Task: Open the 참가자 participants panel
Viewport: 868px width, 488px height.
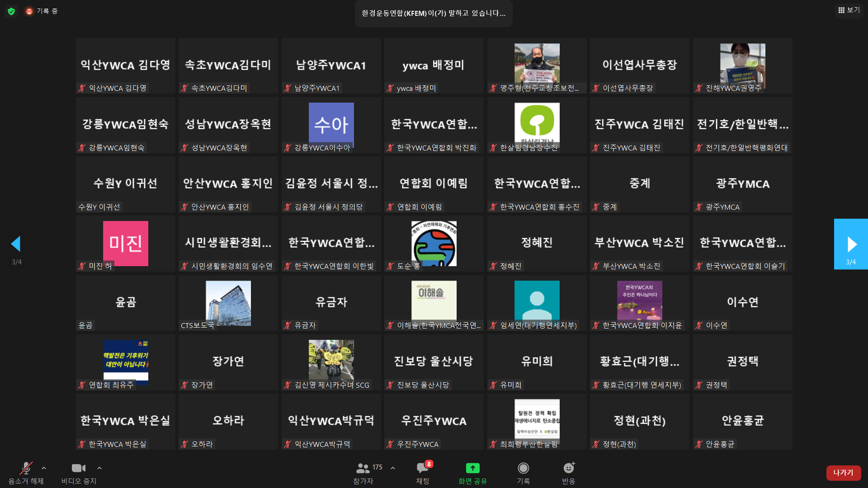Action: (x=363, y=473)
